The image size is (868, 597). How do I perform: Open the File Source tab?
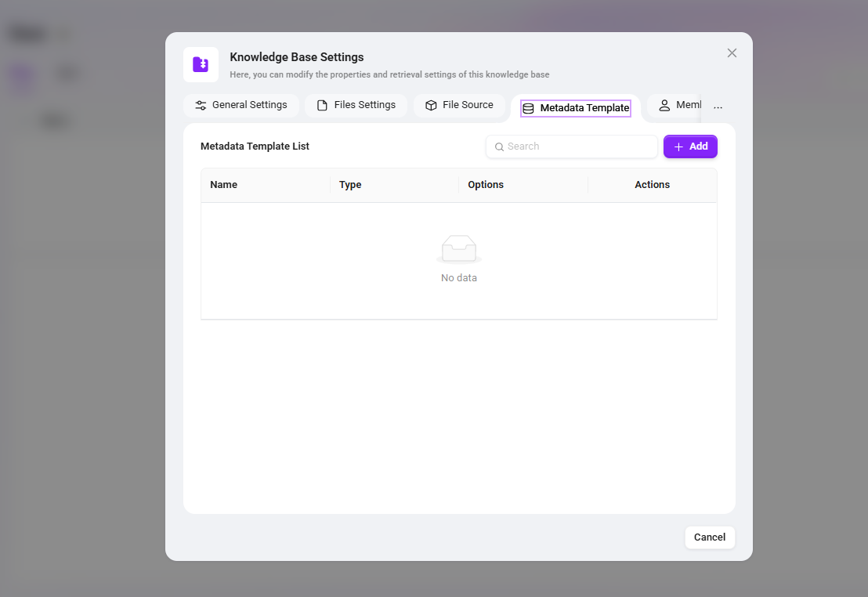coord(459,105)
